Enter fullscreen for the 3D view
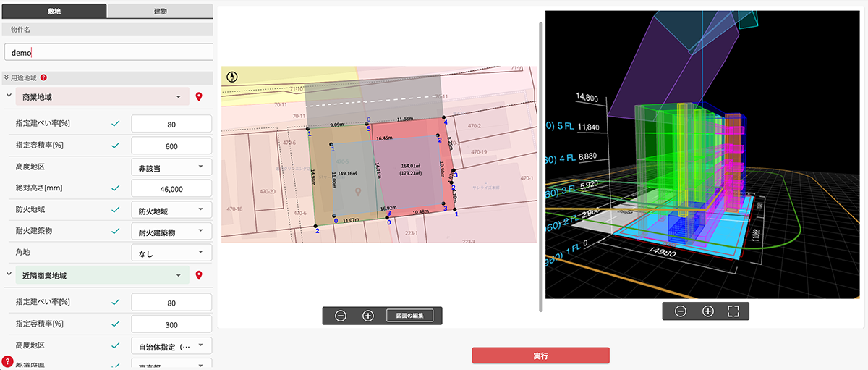Screen dimensions: 868x370 (733, 311)
